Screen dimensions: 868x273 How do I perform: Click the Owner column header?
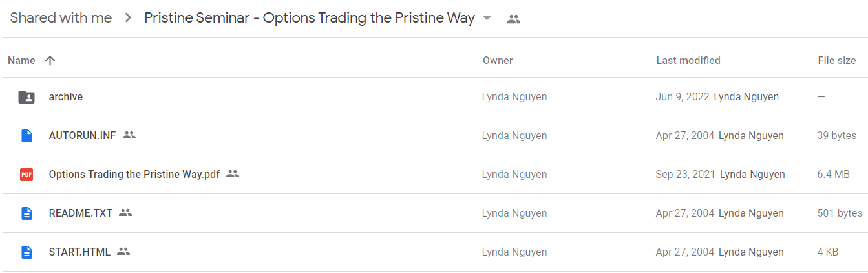498,60
